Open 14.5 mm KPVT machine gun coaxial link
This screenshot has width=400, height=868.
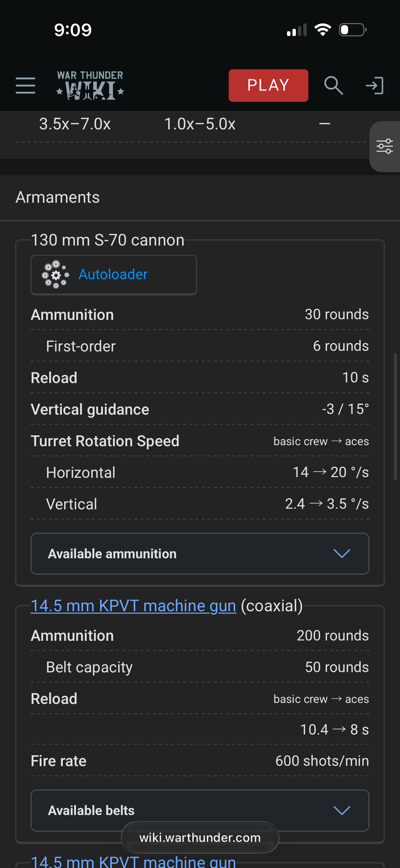[133, 606]
